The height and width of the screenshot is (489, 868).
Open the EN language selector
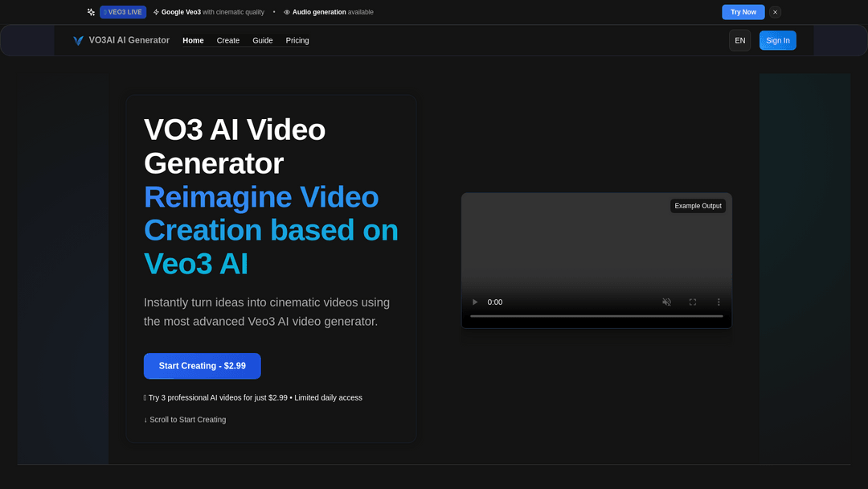[x=739, y=40]
